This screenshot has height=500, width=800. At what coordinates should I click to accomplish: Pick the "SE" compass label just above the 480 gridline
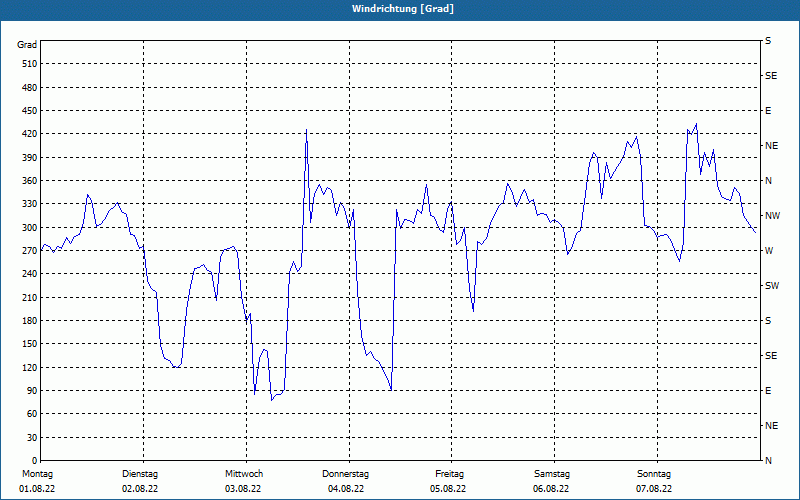coord(771,76)
